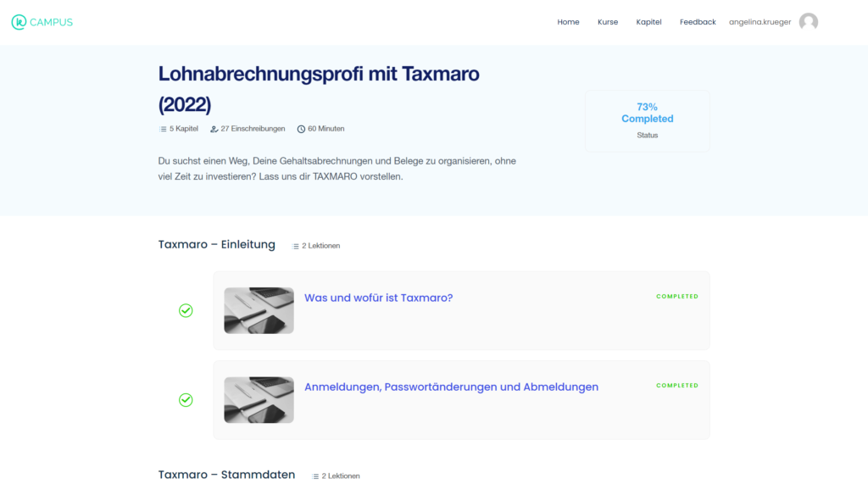Screen dimensions: 868x501
Task: Click the chapters list icon near 5 Kapitel
Action: point(163,129)
